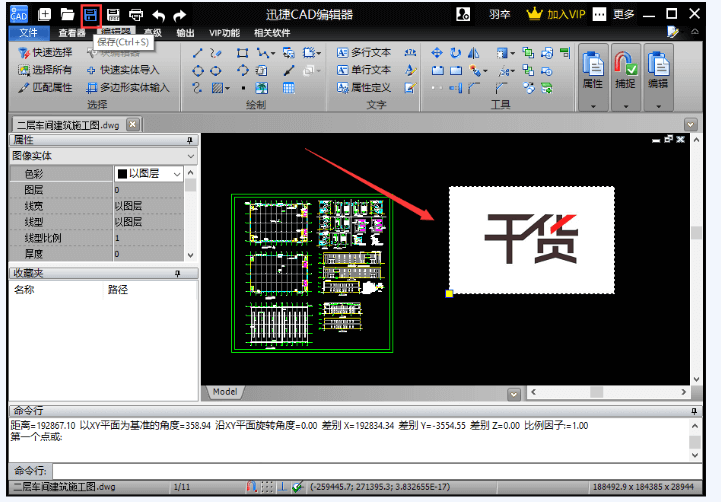Click the Save As icon

pyautogui.click(x=113, y=15)
